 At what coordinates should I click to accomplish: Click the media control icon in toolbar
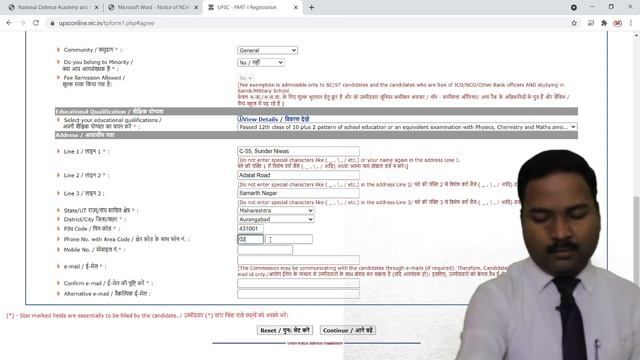coord(591,23)
